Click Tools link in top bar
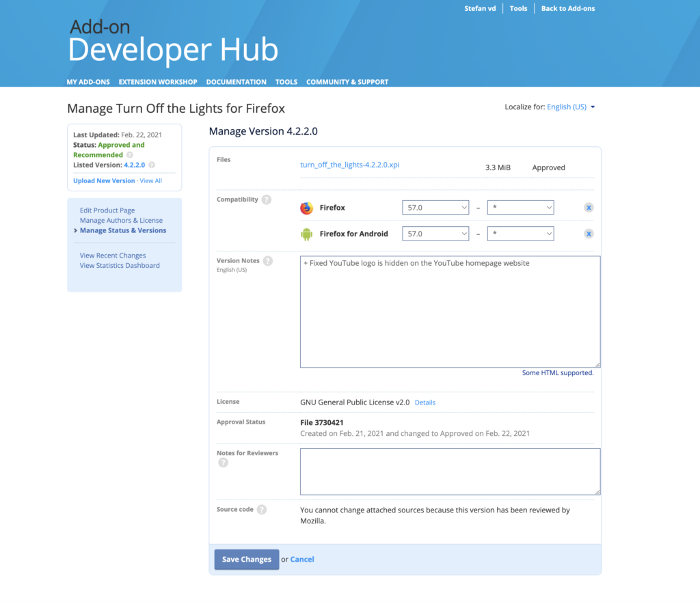Viewport: 700px width, 602px height. (518, 8)
